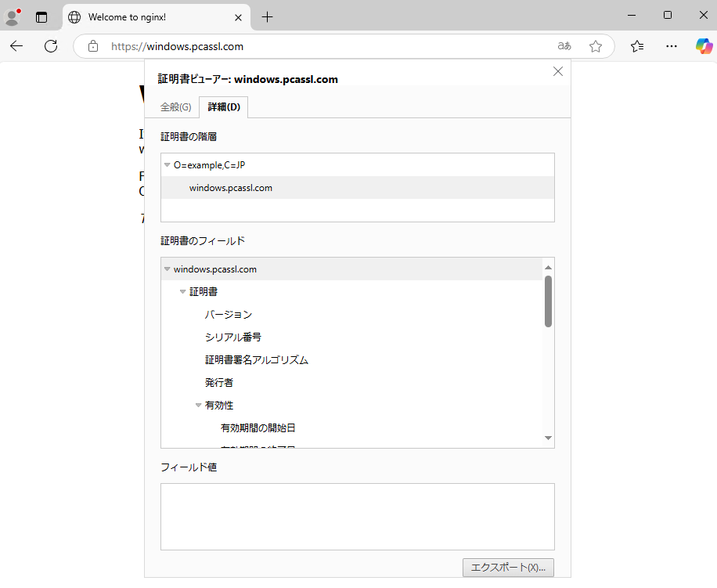Click the certificate fields scrollbar thumb

(548, 301)
